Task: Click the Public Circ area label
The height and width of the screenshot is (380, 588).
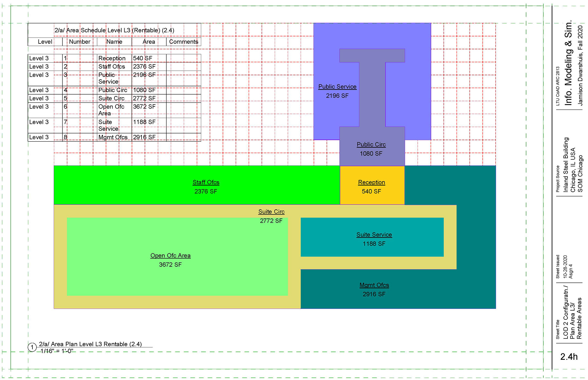Action: click(371, 145)
